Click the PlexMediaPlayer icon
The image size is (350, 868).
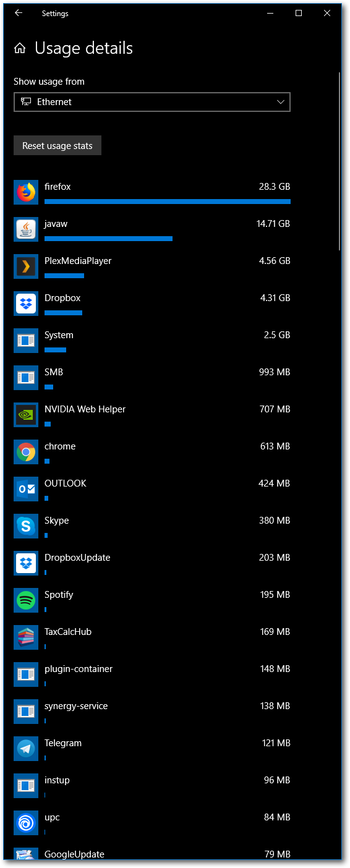tap(26, 266)
